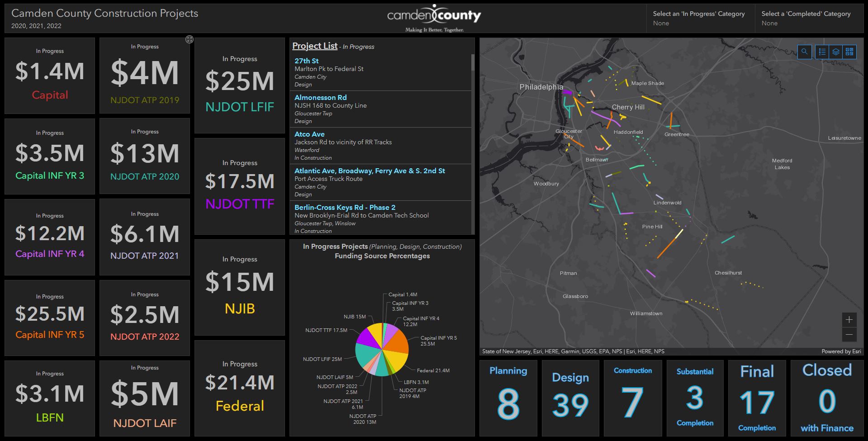Select the Final Completion 17 indicator

pos(757,398)
